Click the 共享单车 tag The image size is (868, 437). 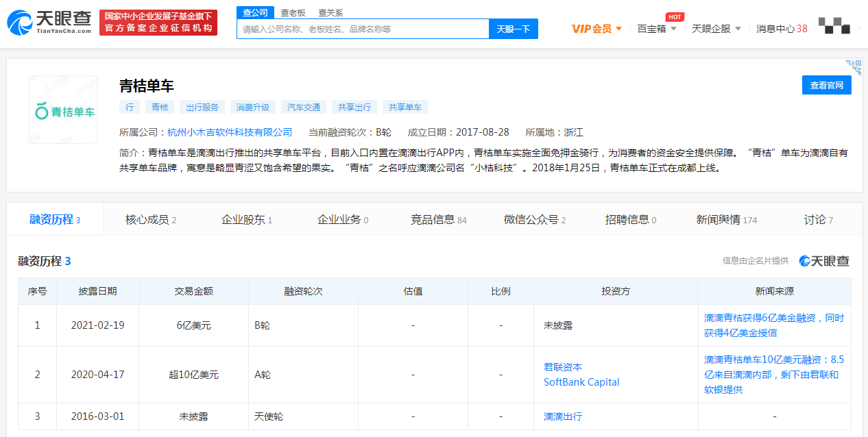click(x=405, y=107)
